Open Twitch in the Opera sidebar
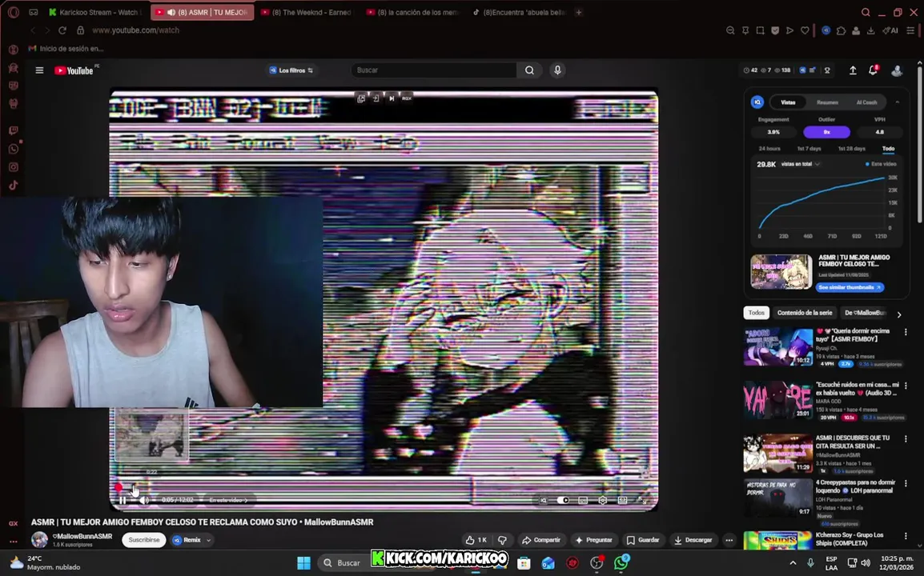 pyautogui.click(x=13, y=130)
